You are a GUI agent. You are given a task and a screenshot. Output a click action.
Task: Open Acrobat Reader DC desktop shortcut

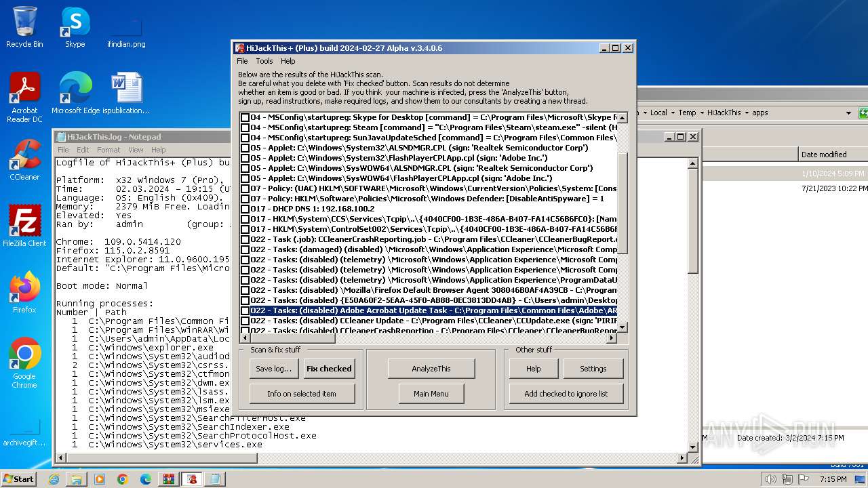(x=24, y=97)
